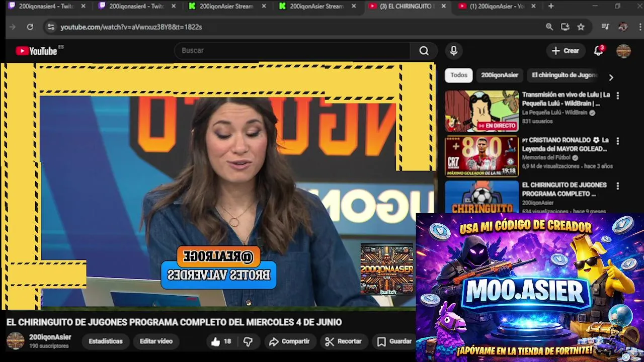Dislike the video with thumbs down
Screen dimensions: 644x362
click(x=248, y=341)
